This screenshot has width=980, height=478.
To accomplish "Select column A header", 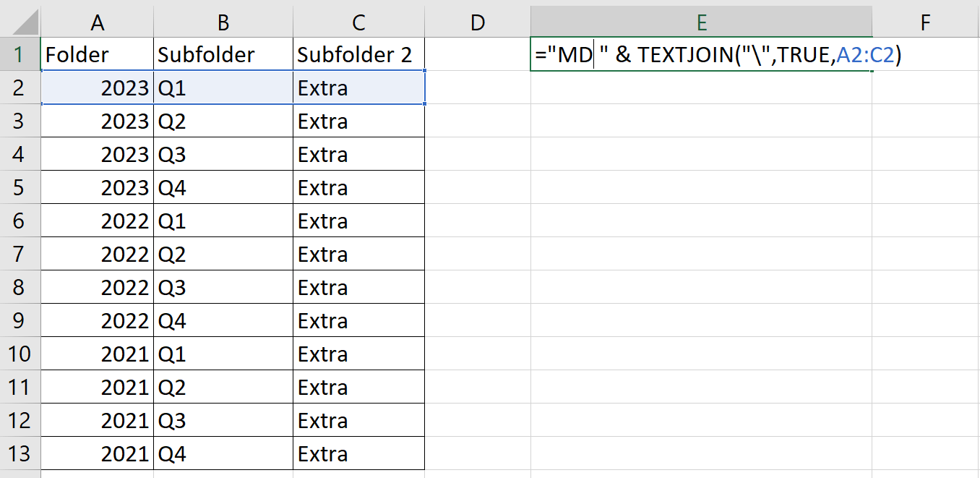I will [97, 22].
